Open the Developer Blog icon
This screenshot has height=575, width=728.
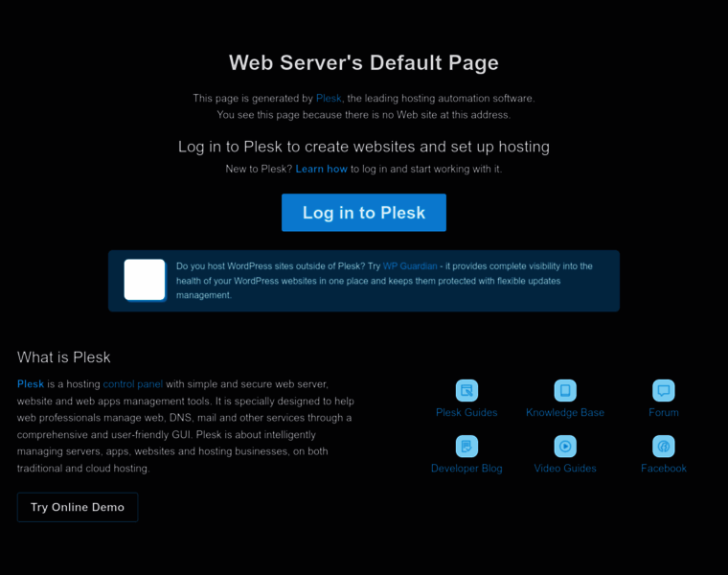pyautogui.click(x=466, y=447)
